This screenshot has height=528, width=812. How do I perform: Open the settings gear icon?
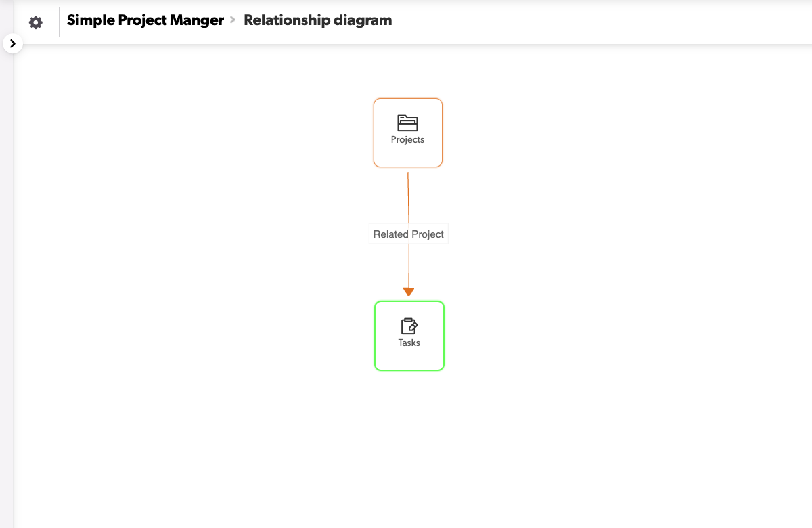[x=36, y=22]
